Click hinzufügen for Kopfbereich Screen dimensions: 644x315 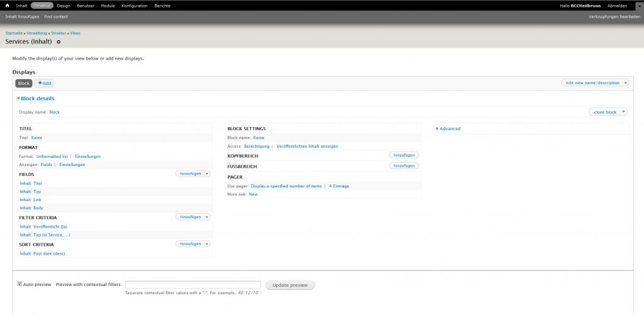tap(404, 155)
